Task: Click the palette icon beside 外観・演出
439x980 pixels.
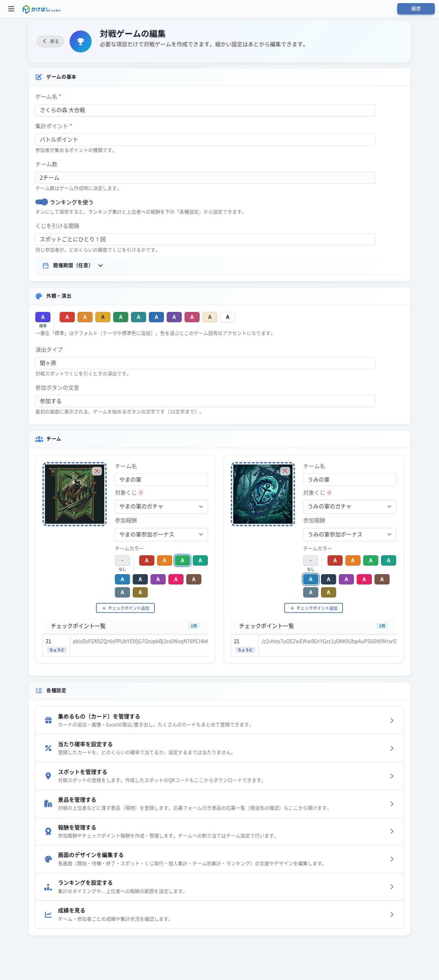Action: (x=38, y=296)
